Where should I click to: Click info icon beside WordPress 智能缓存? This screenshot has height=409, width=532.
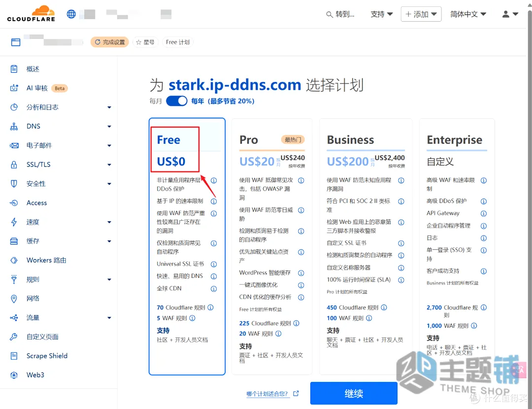(301, 273)
